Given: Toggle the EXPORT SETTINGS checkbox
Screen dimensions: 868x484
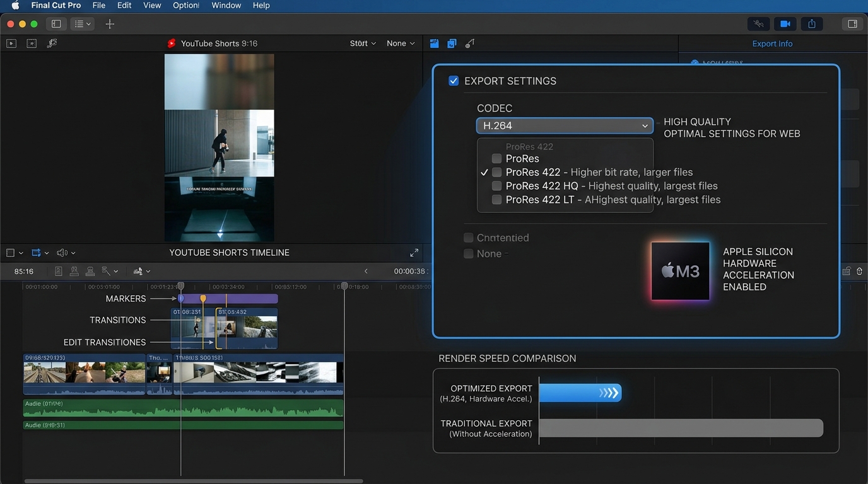Looking at the screenshot, I should 454,81.
